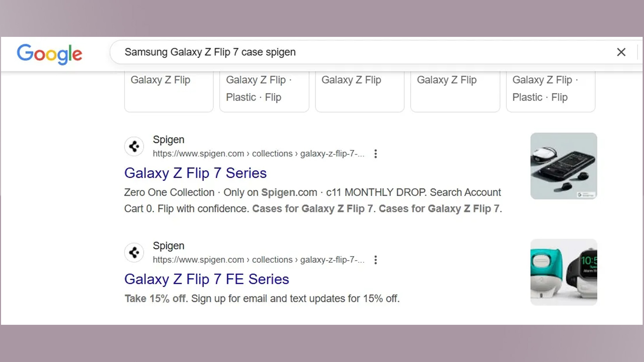Viewport: 644px width, 362px height.
Task: Clear the search box with the X icon
Action: [x=621, y=52]
